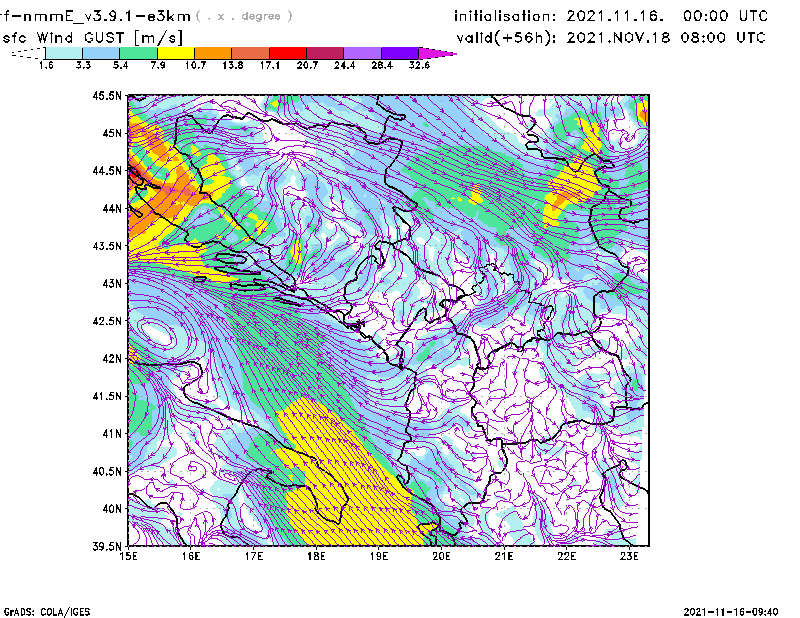Click the light cyan 1.6–3.3 legend swatch
Screen dimensions: 800x618
64,53
